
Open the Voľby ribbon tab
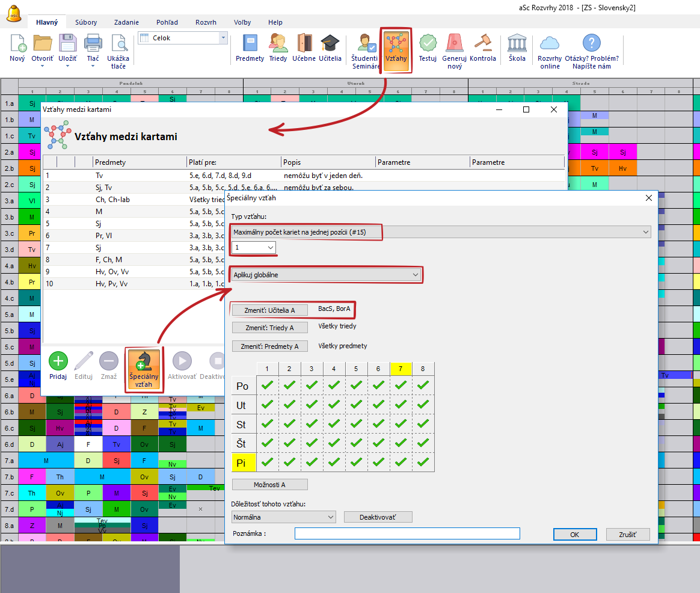click(242, 22)
